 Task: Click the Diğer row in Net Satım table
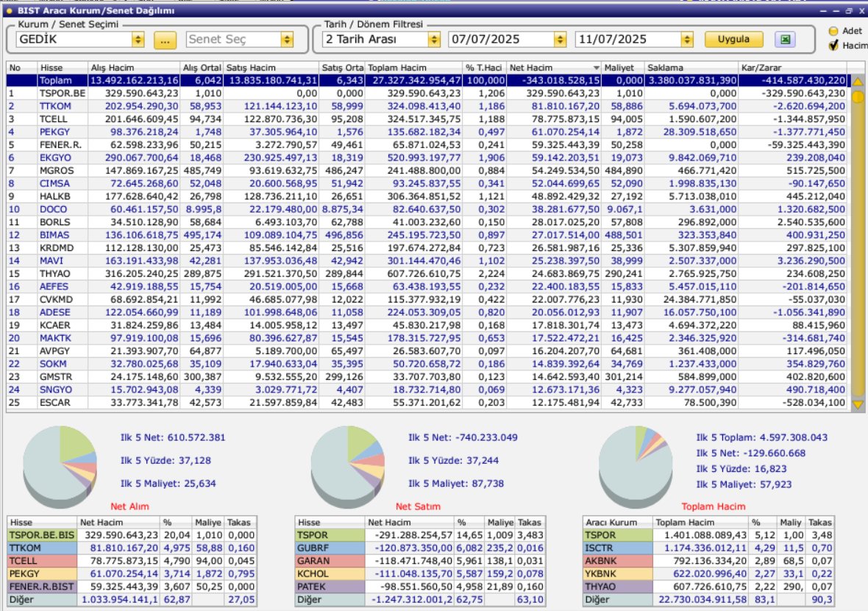click(x=420, y=599)
